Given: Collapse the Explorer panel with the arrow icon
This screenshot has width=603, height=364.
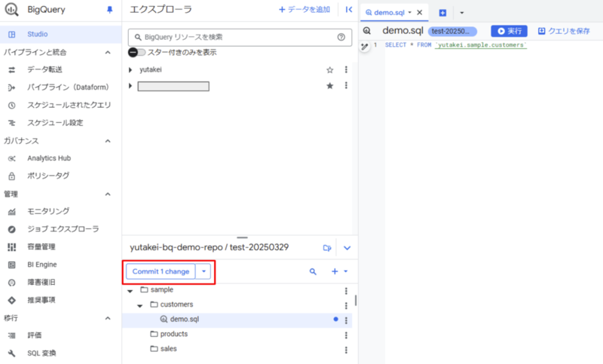Looking at the screenshot, I should 349,10.
